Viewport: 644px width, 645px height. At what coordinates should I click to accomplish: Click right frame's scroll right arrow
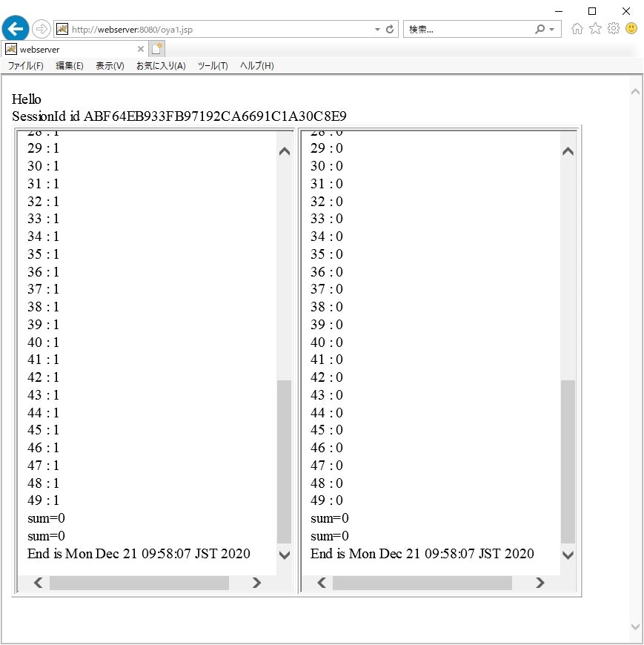tap(540, 583)
